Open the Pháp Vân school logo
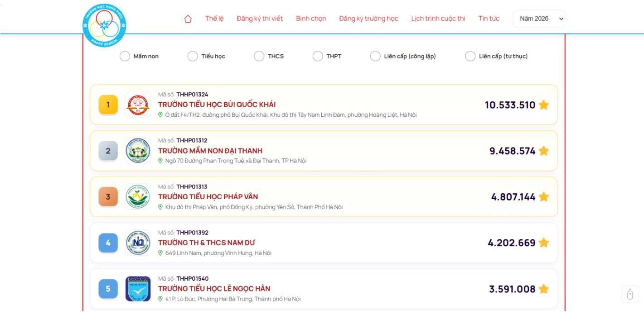 coord(138,197)
